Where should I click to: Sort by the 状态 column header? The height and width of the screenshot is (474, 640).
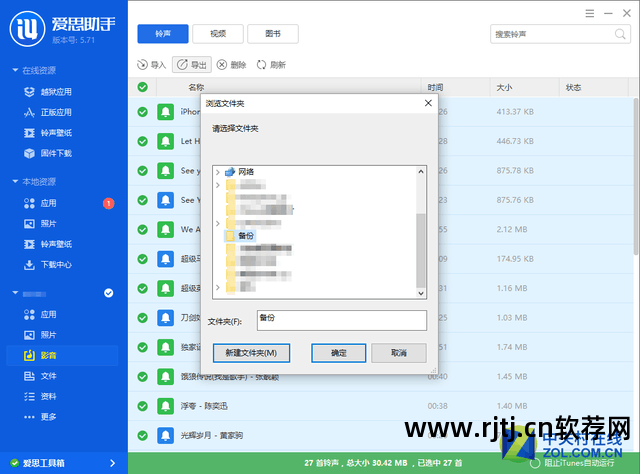point(573,87)
